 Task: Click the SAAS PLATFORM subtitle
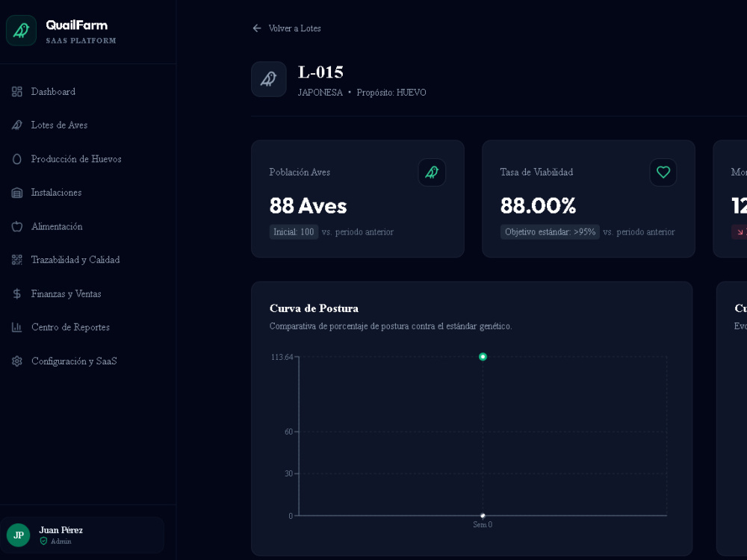coord(81,40)
